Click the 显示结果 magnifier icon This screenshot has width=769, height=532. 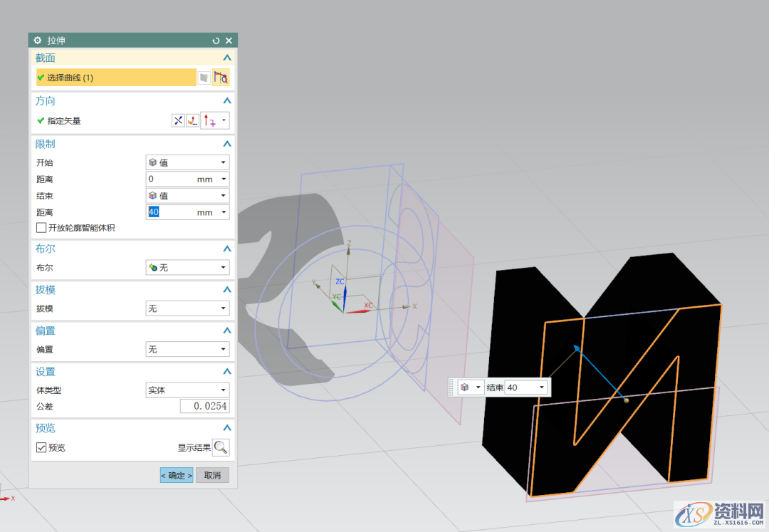click(x=221, y=447)
